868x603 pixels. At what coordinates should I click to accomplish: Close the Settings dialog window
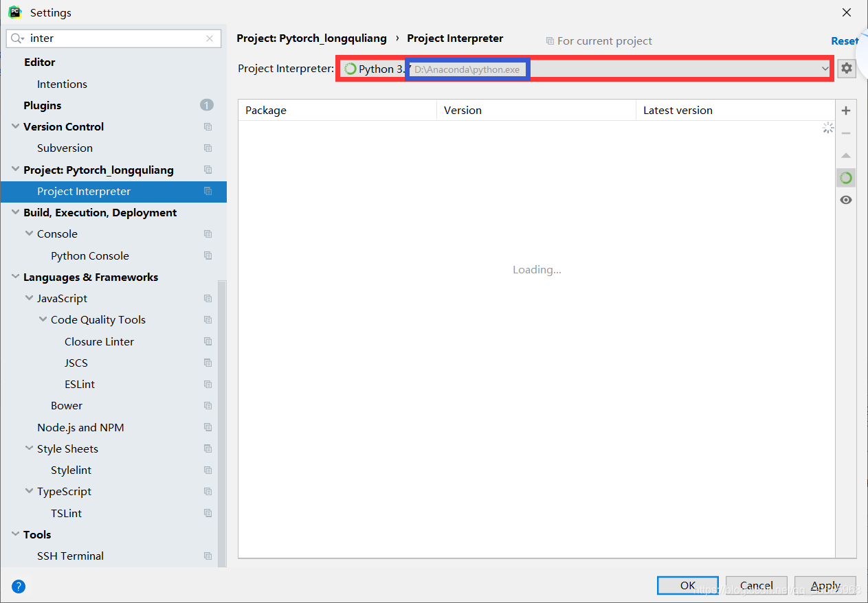[x=847, y=12]
